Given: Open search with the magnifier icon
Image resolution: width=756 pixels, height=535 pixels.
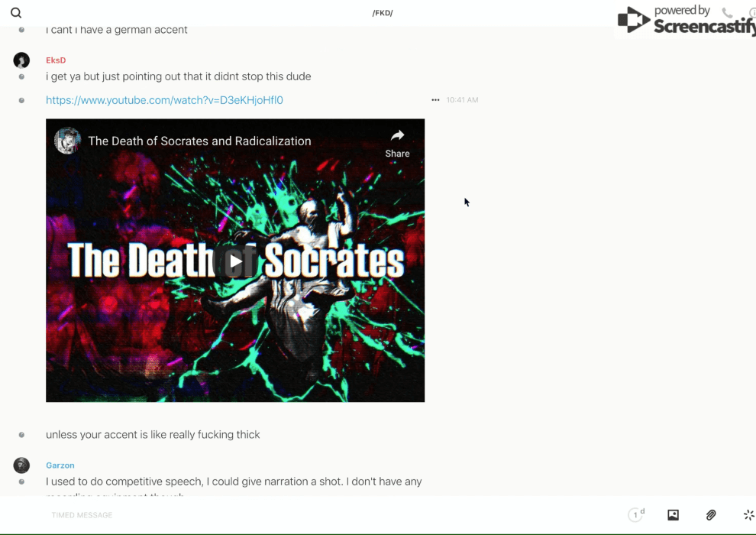Looking at the screenshot, I should click(16, 13).
